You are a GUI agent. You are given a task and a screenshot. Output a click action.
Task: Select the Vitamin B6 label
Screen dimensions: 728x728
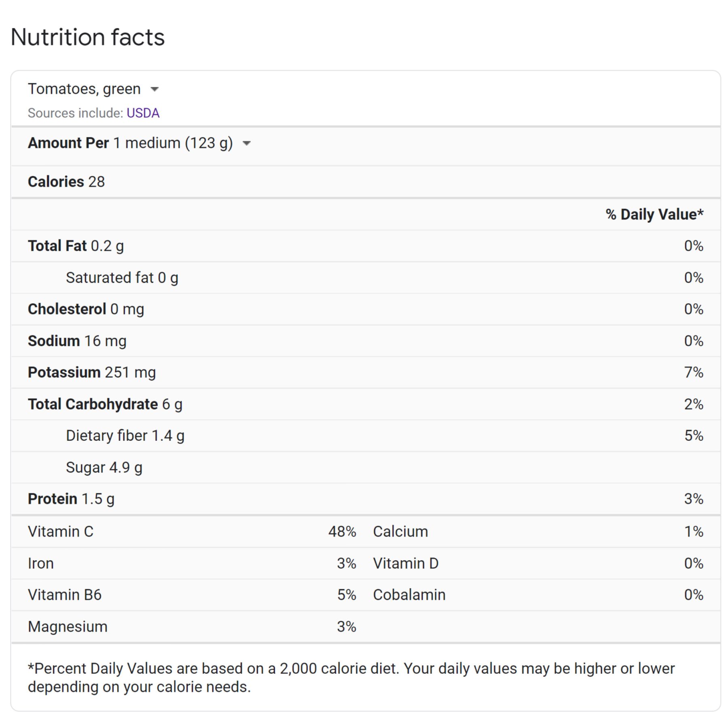[64, 595]
